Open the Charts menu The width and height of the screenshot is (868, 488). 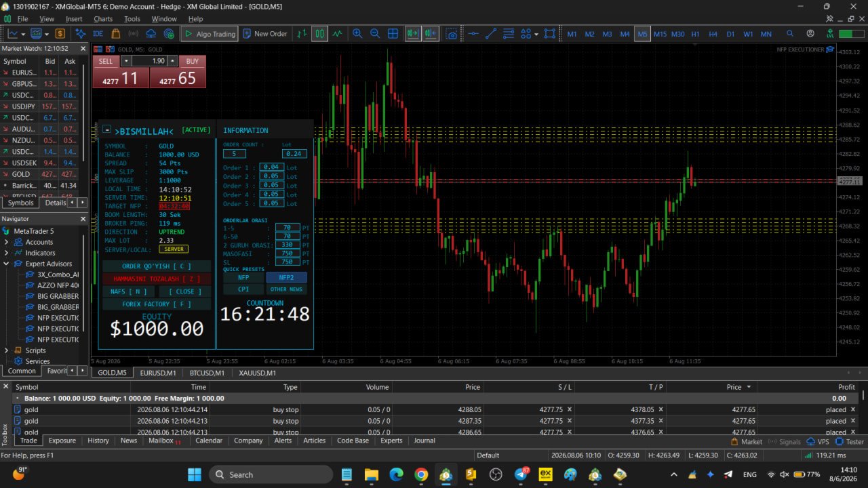[x=103, y=19]
